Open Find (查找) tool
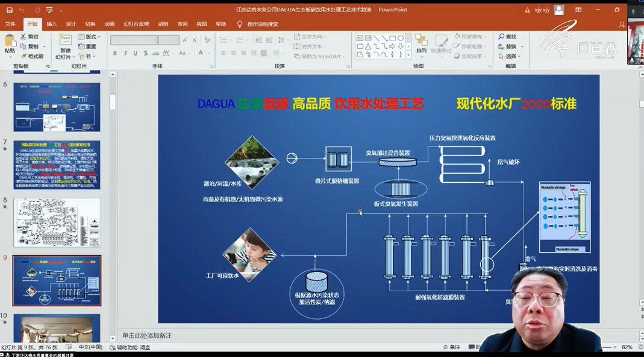 pos(508,37)
